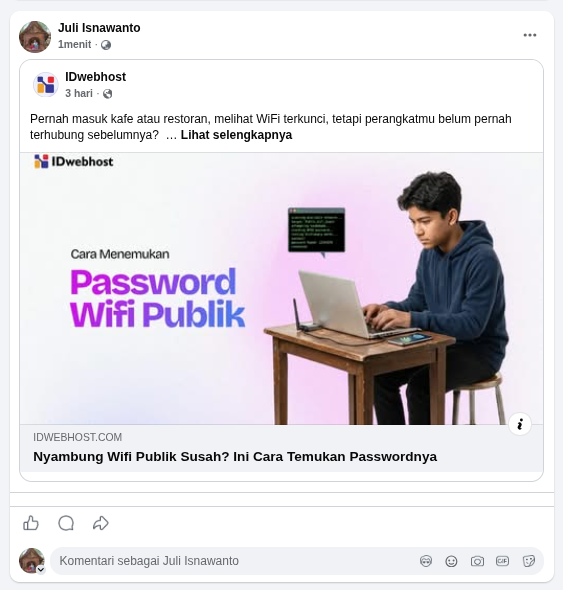Open IDwebhost page name link

(x=96, y=77)
